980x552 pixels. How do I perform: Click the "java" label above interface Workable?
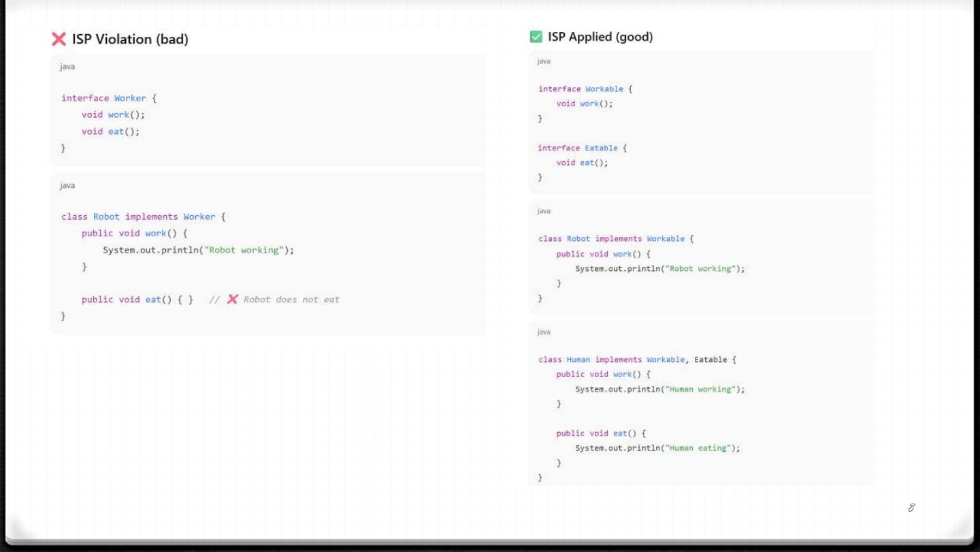coord(544,61)
